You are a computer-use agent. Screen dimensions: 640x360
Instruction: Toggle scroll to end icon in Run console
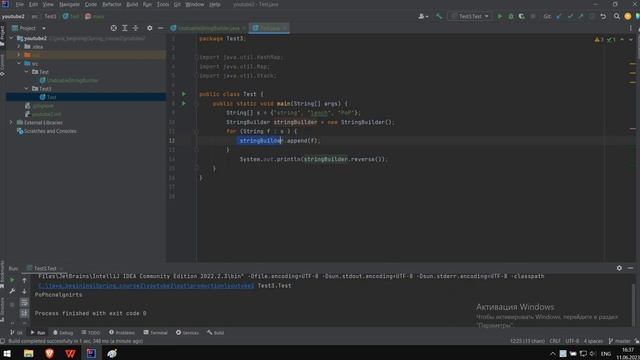point(24,313)
